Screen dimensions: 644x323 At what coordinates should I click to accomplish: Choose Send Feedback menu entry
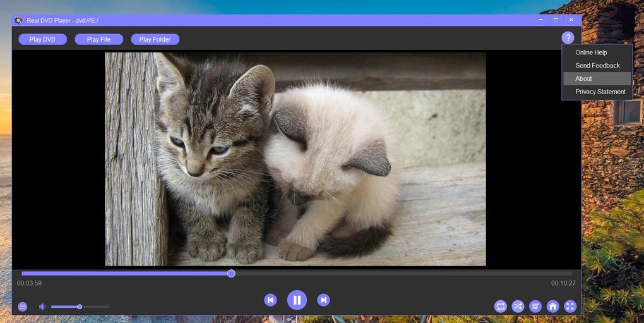[597, 65]
